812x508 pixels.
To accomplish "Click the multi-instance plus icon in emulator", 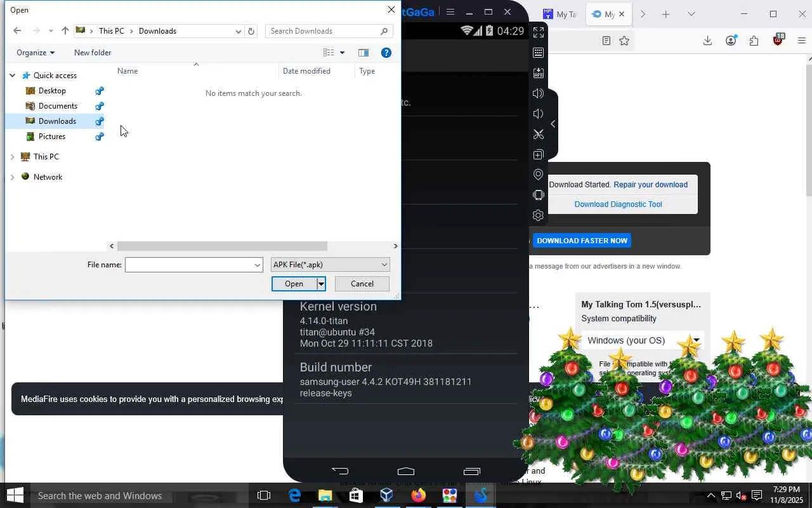I will click(x=539, y=154).
